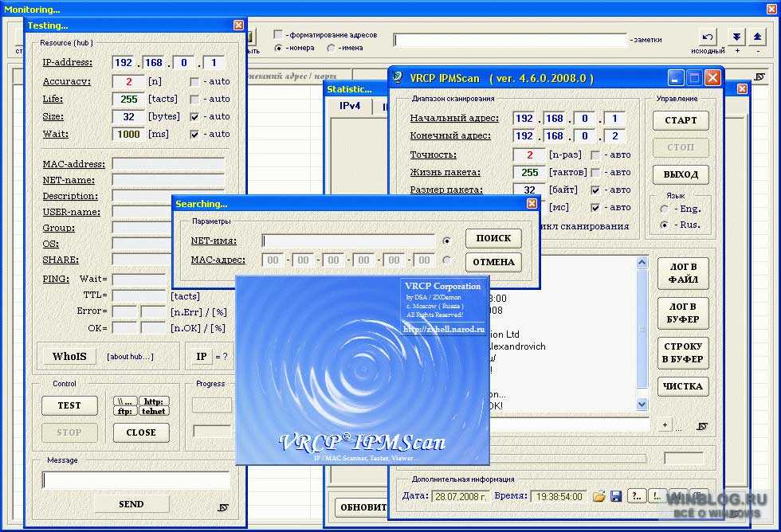The image size is (781, 532).
Task: Click the double down-arrow '+' button in Monitoring
Action: point(736,37)
